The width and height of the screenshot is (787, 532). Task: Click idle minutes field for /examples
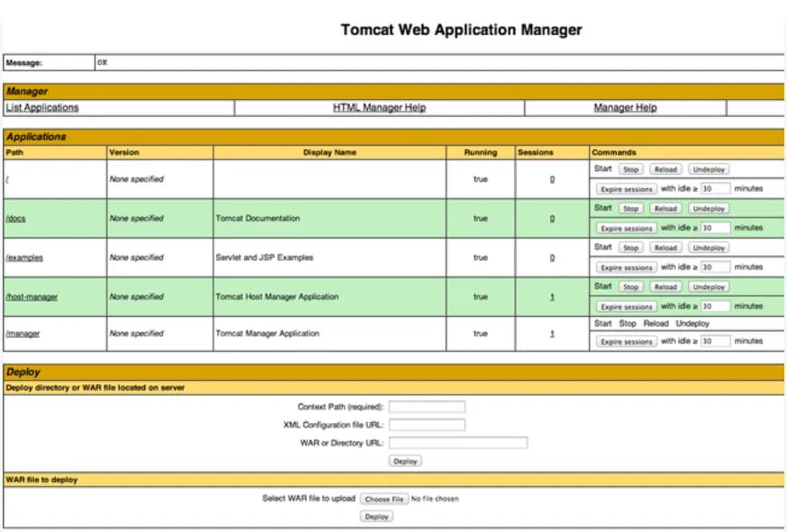pos(715,266)
